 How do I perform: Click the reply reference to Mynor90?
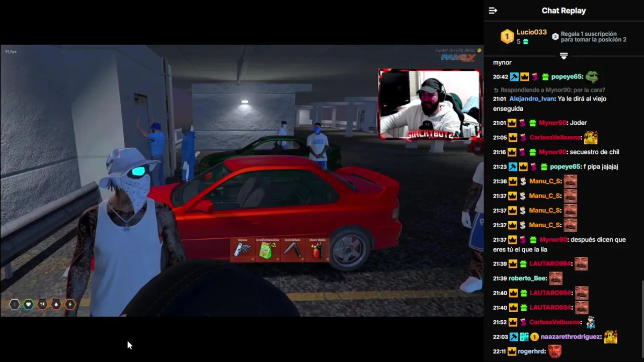[549, 90]
